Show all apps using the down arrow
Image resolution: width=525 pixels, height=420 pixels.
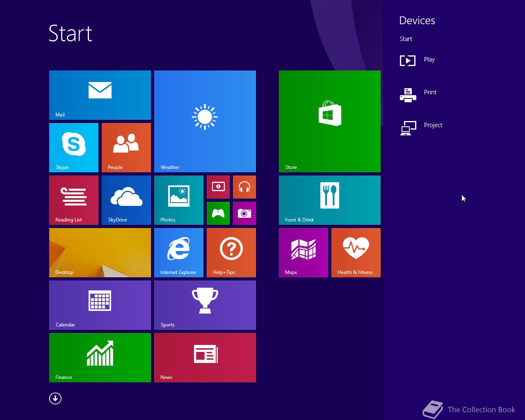(x=55, y=398)
